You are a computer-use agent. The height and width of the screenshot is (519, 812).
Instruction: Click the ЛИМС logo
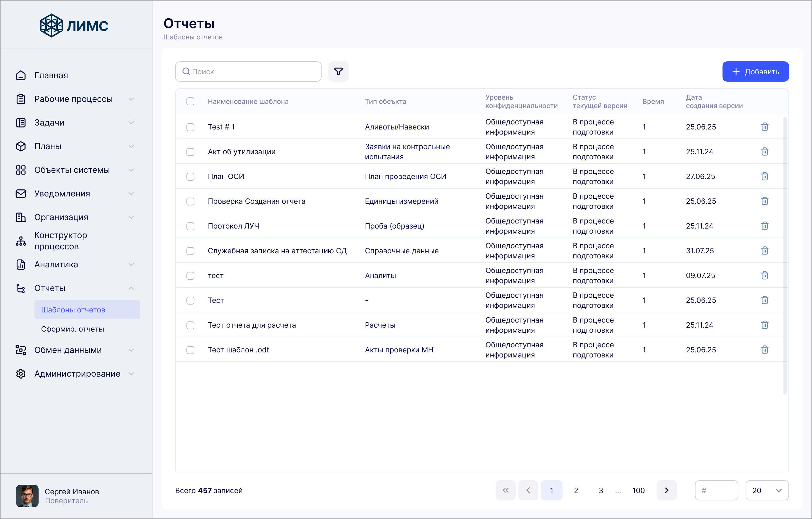coord(74,25)
